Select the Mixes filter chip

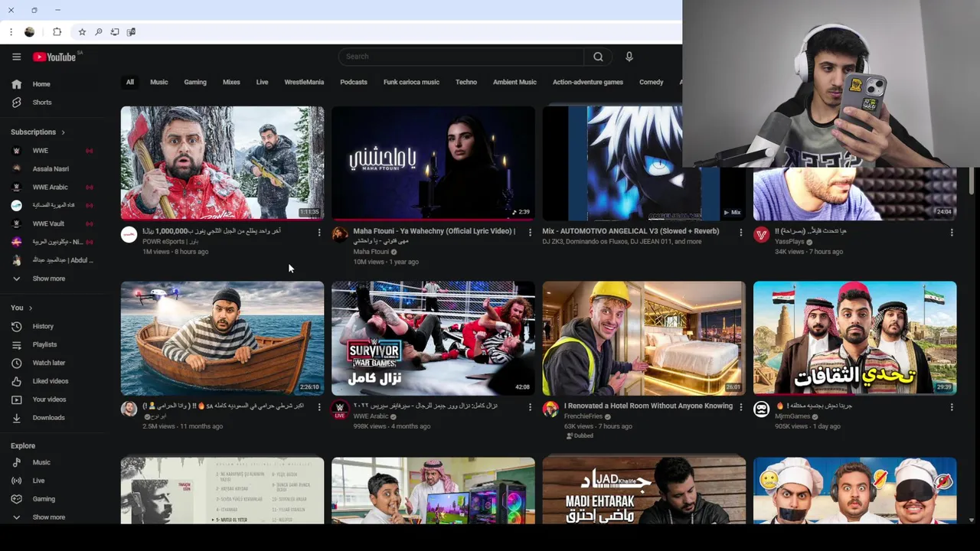click(x=231, y=83)
